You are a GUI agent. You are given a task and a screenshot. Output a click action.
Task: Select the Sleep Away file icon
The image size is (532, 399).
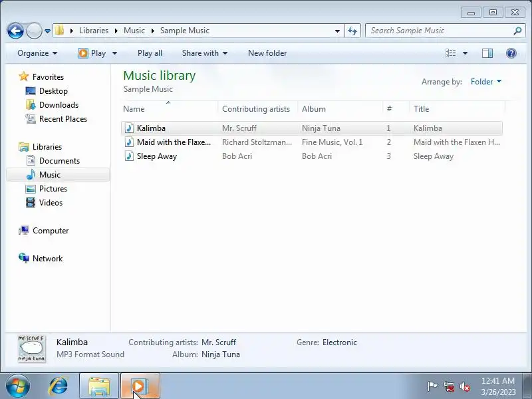pyautogui.click(x=129, y=156)
